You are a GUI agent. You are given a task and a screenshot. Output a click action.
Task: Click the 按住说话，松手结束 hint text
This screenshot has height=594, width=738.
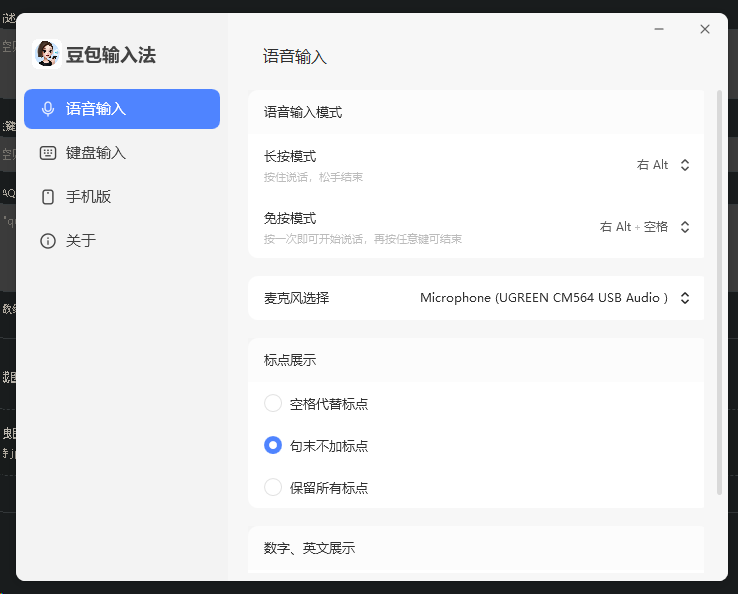[313, 177]
